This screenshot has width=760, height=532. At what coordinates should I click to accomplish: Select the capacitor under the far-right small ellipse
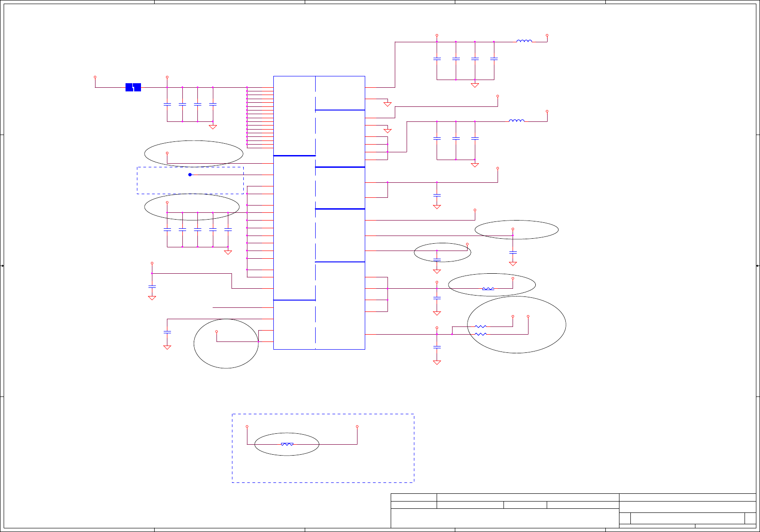click(x=513, y=252)
